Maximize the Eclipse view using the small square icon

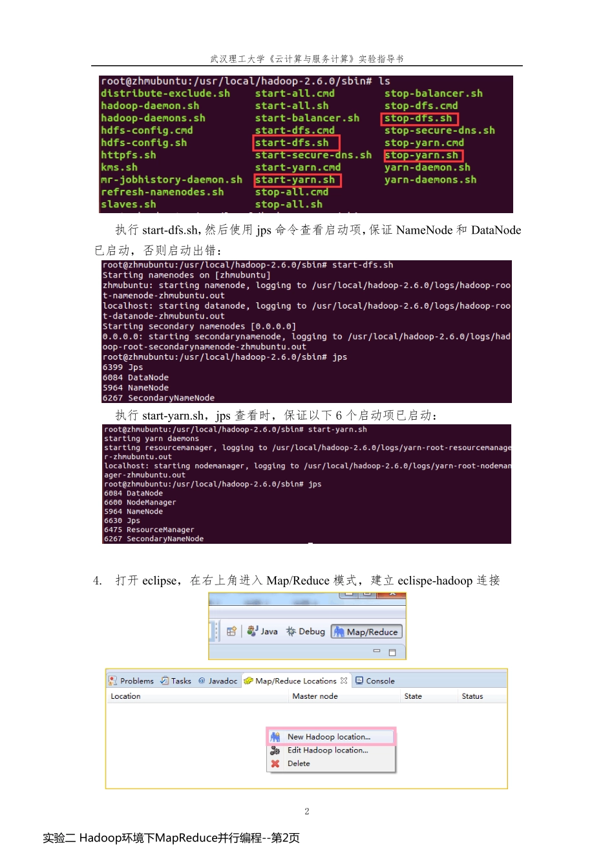[392, 652]
